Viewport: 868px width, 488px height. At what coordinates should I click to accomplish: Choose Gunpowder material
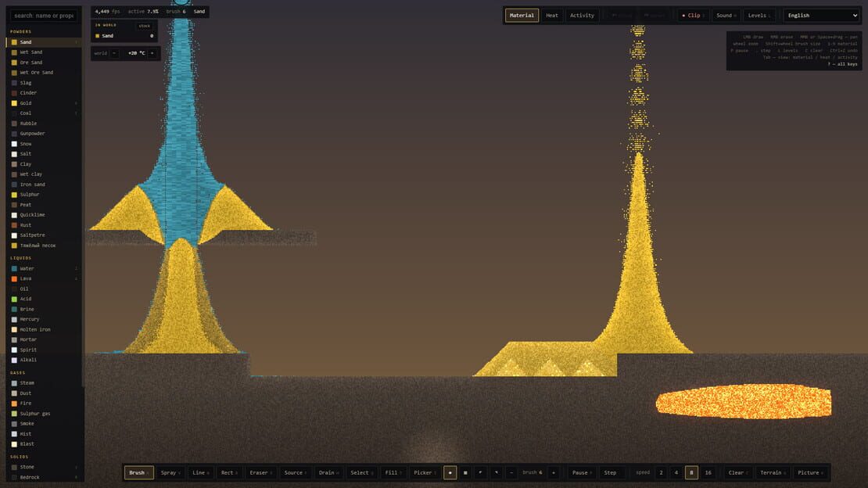click(x=44, y=134)
